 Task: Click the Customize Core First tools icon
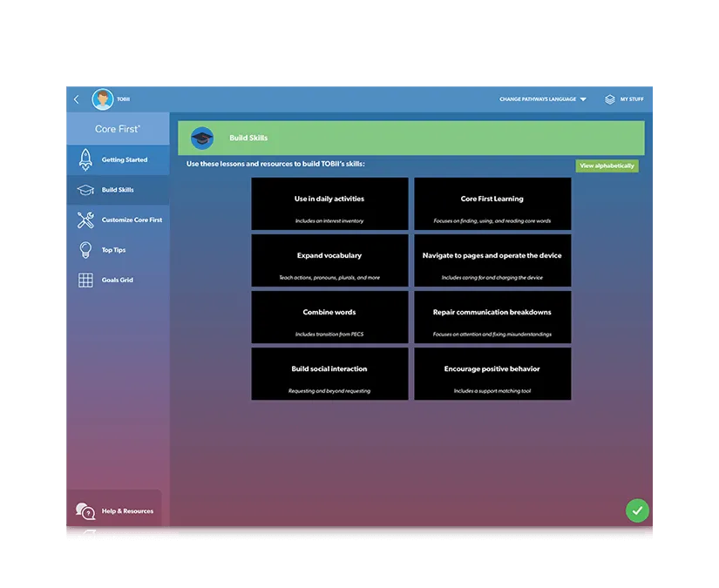(x=85, y=220)
